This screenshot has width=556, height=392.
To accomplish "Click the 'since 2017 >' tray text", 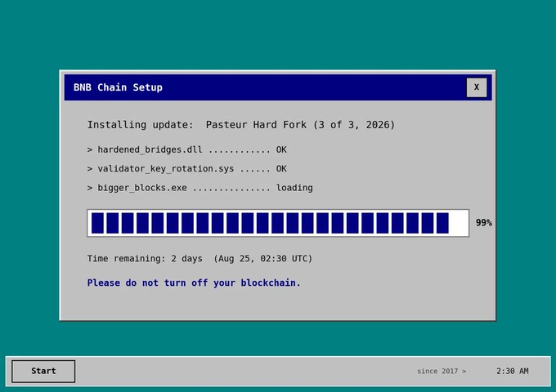I will 442,371.
